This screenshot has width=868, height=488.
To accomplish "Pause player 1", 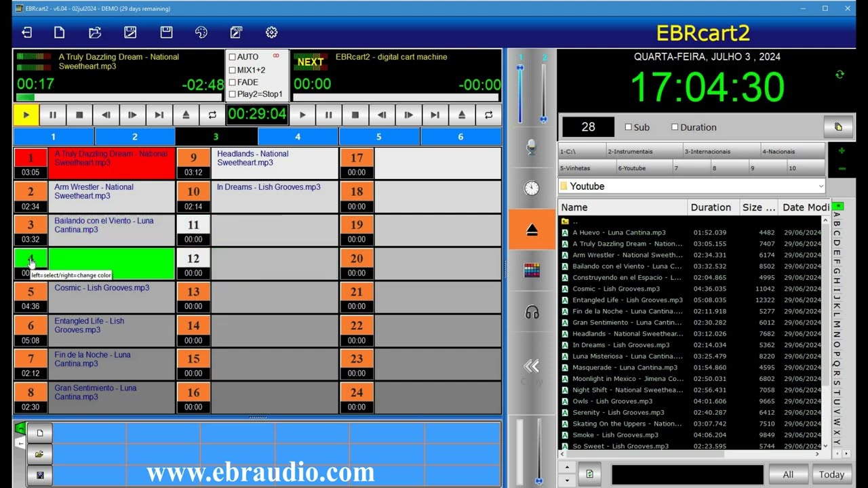I will (53, 115).
